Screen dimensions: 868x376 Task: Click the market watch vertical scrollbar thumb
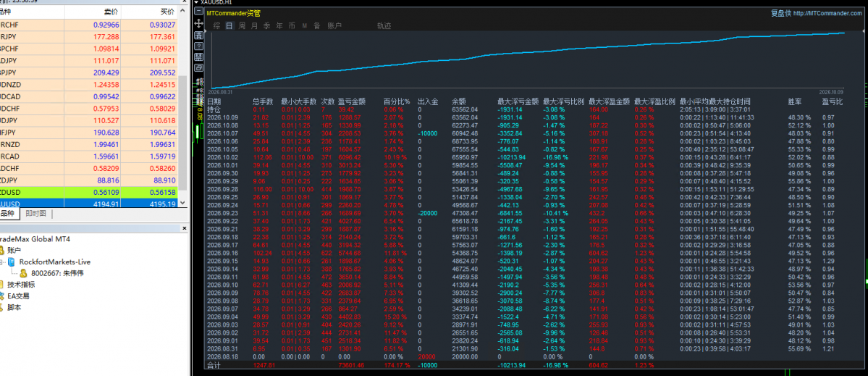[183, 132]
